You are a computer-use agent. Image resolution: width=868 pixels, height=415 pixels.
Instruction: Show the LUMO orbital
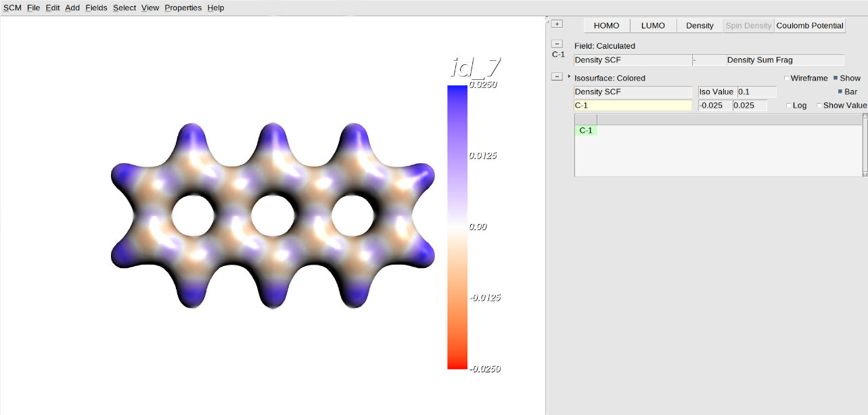(x=652, y=25)
